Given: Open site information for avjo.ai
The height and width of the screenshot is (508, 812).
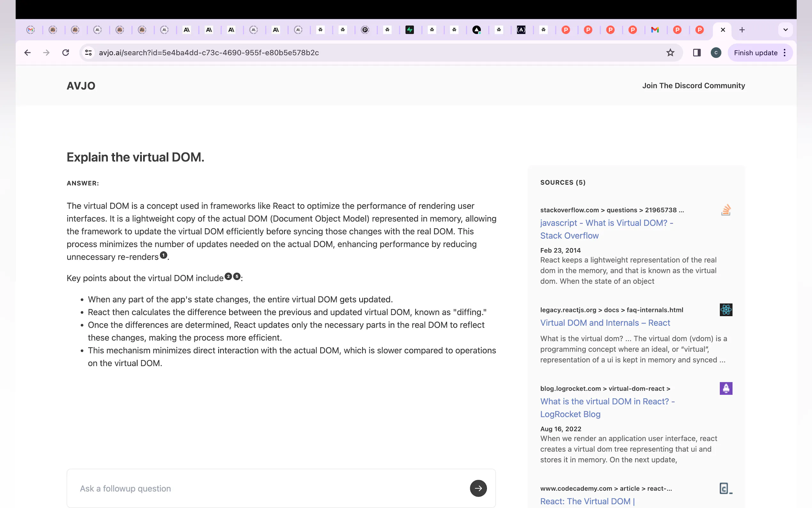Looking at the screenshot, I should coord(88,53).
